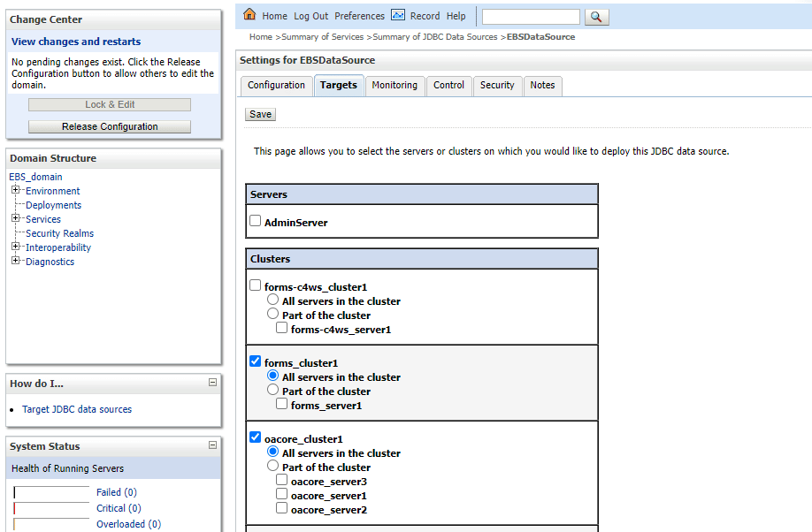
Task: Click the Home house icon
Action: [249, 14]
